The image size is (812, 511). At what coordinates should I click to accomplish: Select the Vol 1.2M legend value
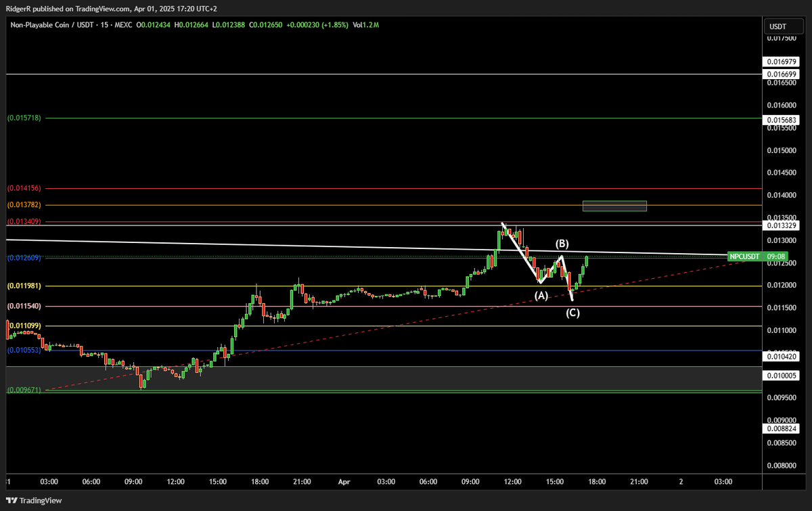(366, 25)
